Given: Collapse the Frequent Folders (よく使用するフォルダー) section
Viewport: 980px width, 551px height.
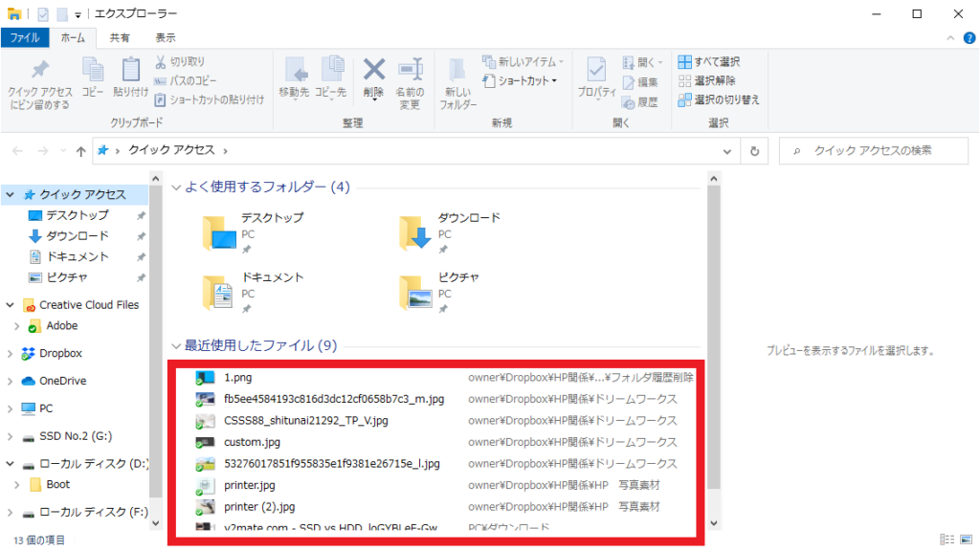Looking at the screenshot, I should pyautogui.click(x=176, y=187).
